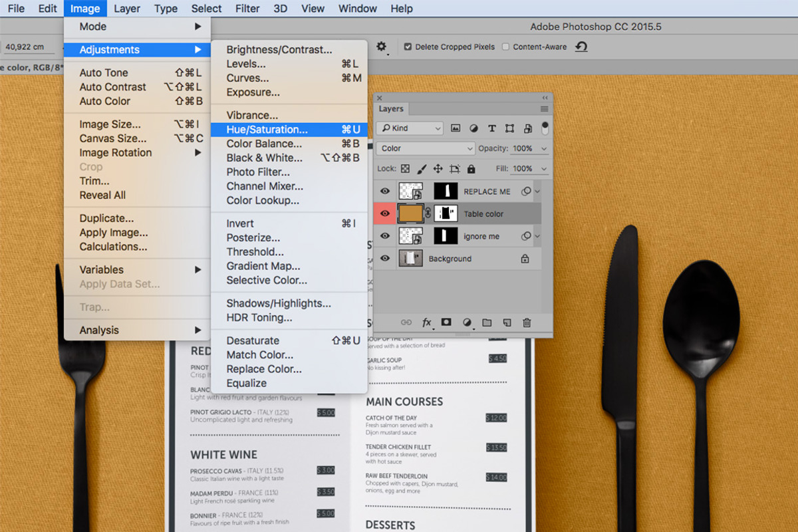Hide the Background layer
This screenshot has height=532, width=798.
pyautogui.click(x=384, y=259)
